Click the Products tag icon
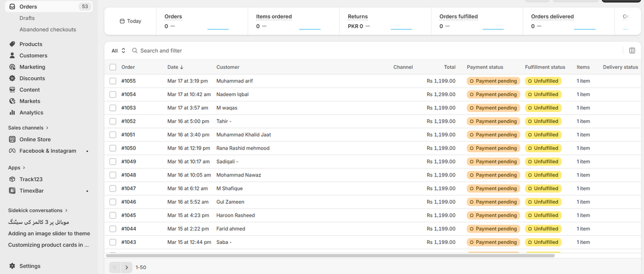This screenshot has width=644, height=274. click(x=12, y=44)
